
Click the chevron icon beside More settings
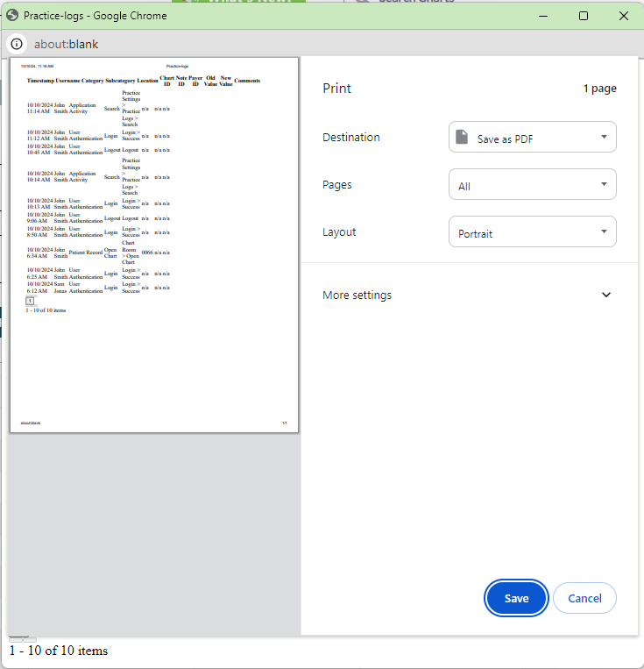[x=606, y=295]
